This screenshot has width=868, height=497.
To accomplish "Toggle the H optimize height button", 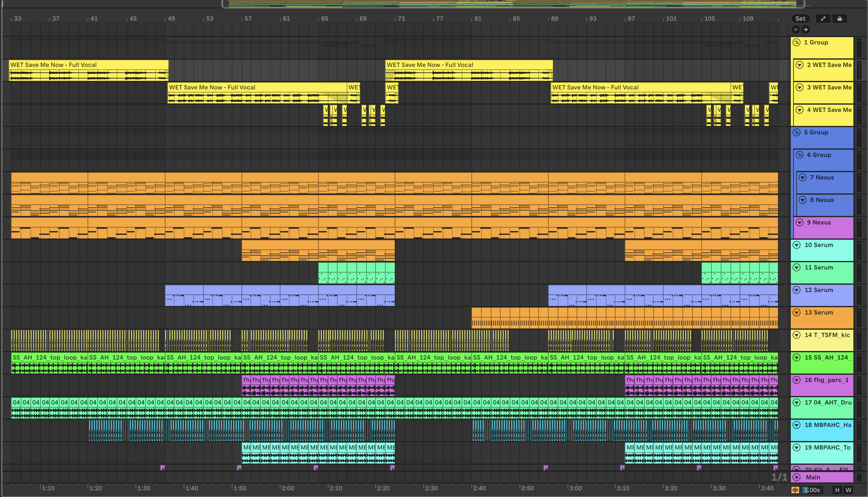I will 837,490.
